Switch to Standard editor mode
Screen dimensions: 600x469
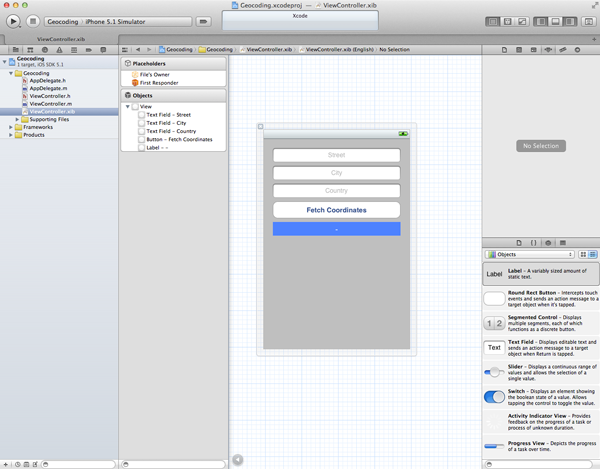[x=493, y=22]
